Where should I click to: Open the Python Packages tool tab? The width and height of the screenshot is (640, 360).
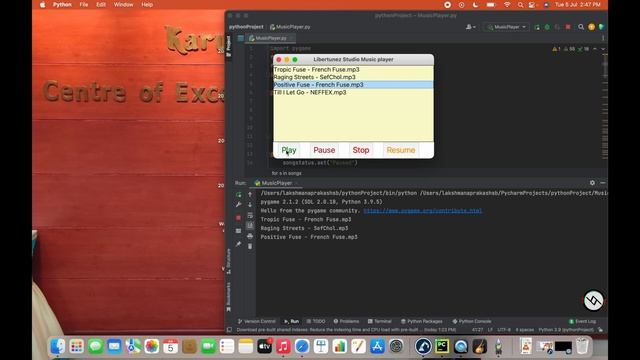pyautogui.click(x=422, y=321)
